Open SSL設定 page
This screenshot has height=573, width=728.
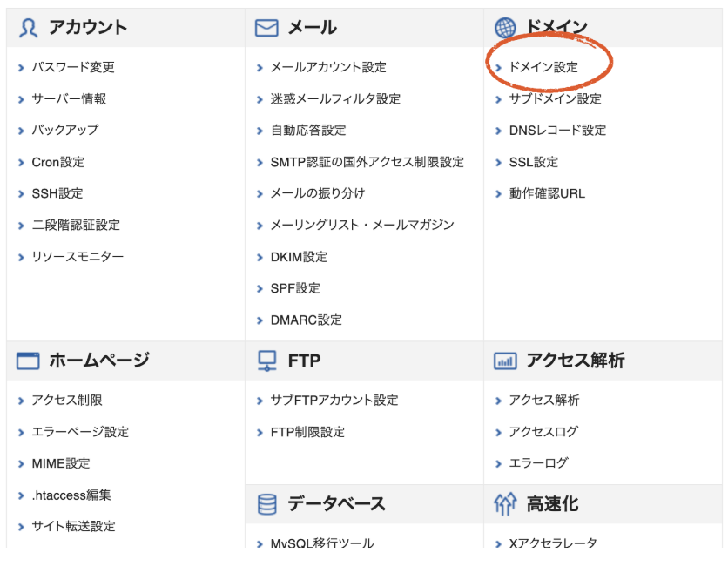pyautogui.click(x=534, y=162)
